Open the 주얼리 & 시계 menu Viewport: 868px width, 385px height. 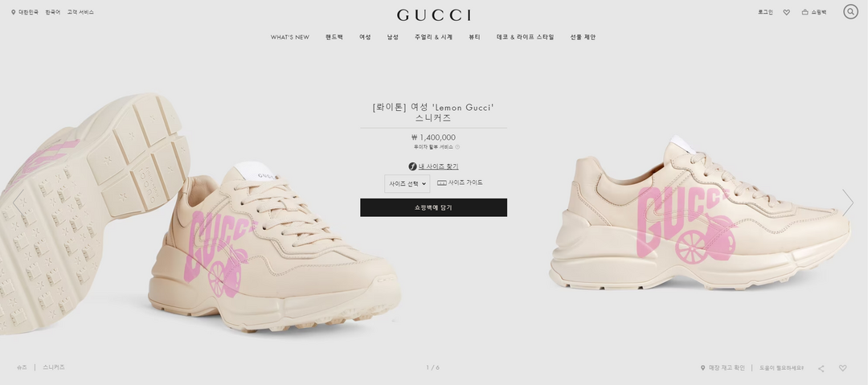(x=433, y=37)
